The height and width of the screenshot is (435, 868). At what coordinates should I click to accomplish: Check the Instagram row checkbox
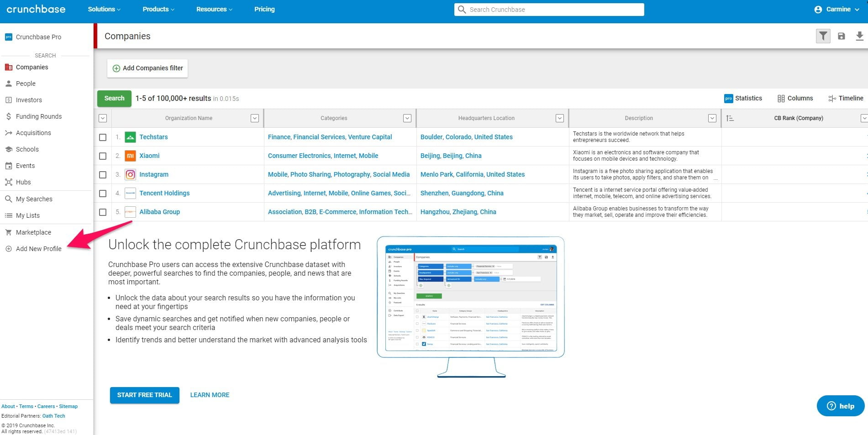click(x=103, y=174)
